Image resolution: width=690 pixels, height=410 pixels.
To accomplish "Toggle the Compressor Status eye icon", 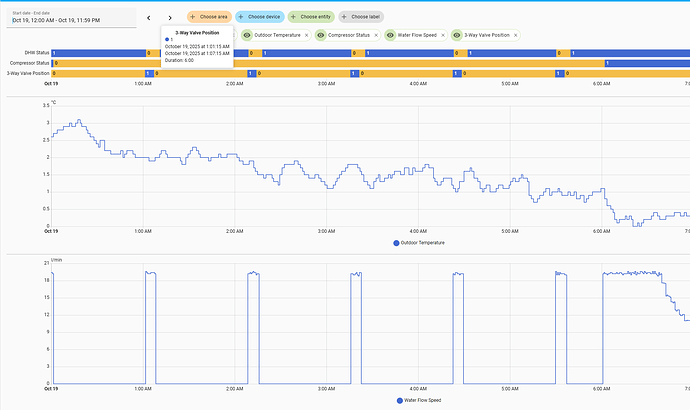I will pyautogui.click(x=320, y=35).
